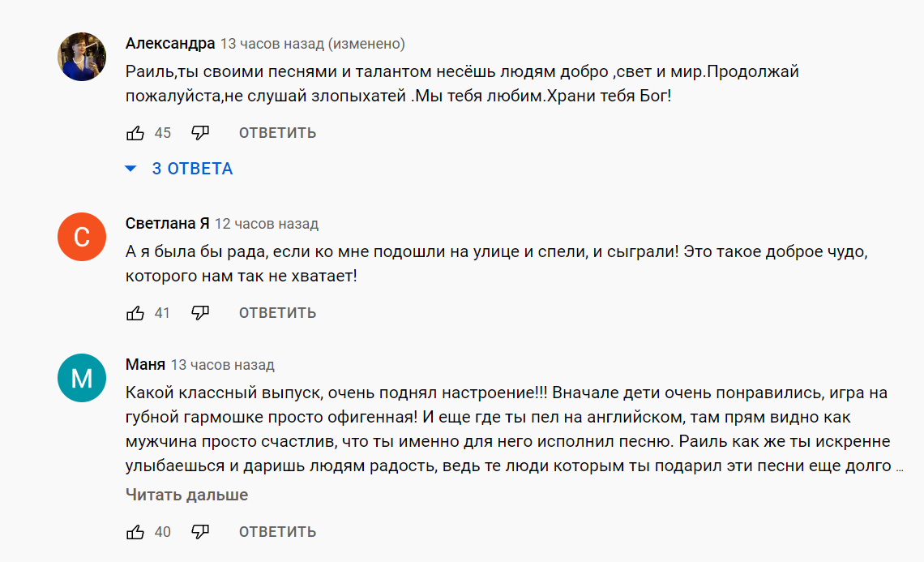Open Маня's 13 часов назад timestamp
Viewport: 924px width, 562px height.
(x=223, y=365)
